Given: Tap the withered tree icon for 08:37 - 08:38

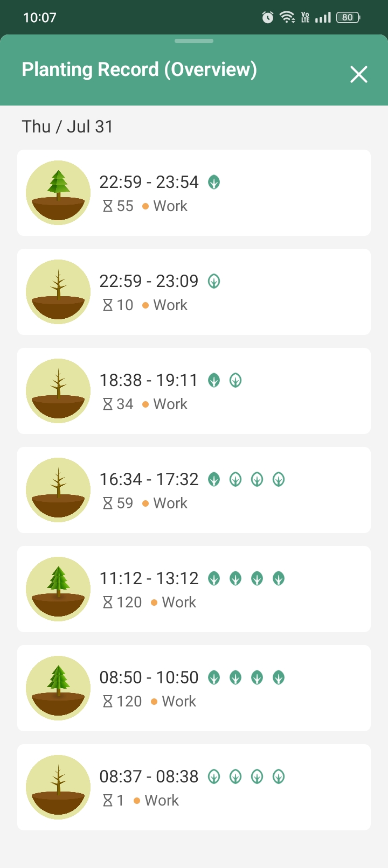Looking at the screenshot, I should click(58, 787).
